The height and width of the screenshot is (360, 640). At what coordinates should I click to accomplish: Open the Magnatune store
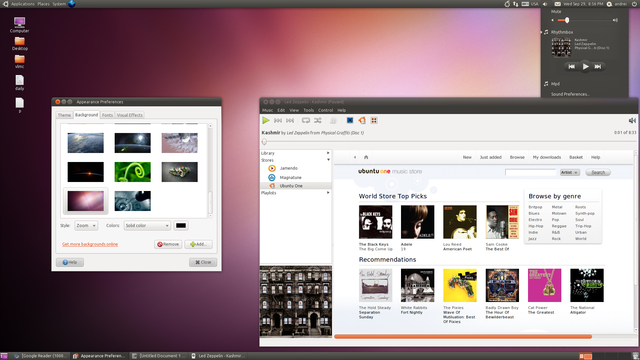290,177
